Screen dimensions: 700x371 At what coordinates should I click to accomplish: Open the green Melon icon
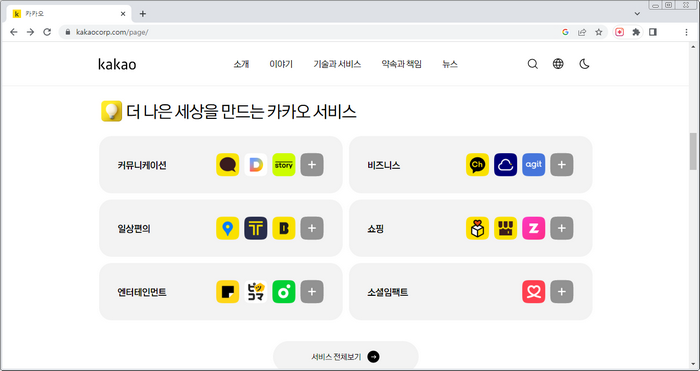(284, 292)
